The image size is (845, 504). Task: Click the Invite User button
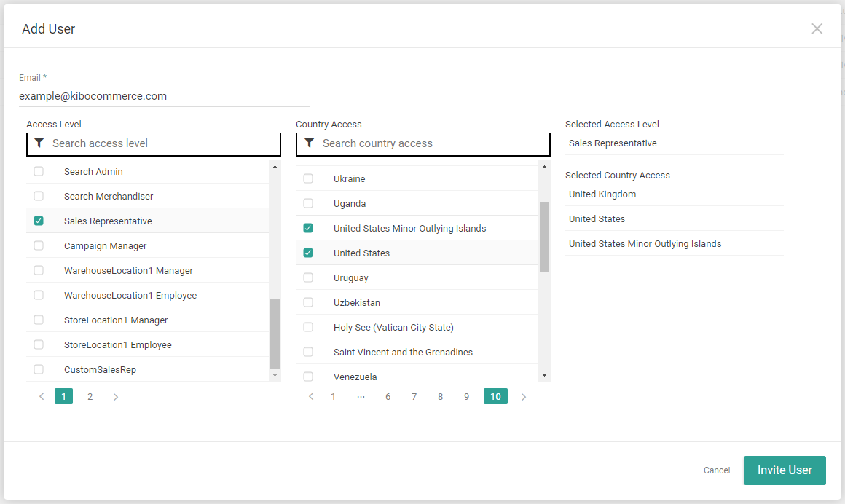coord(785,470)
